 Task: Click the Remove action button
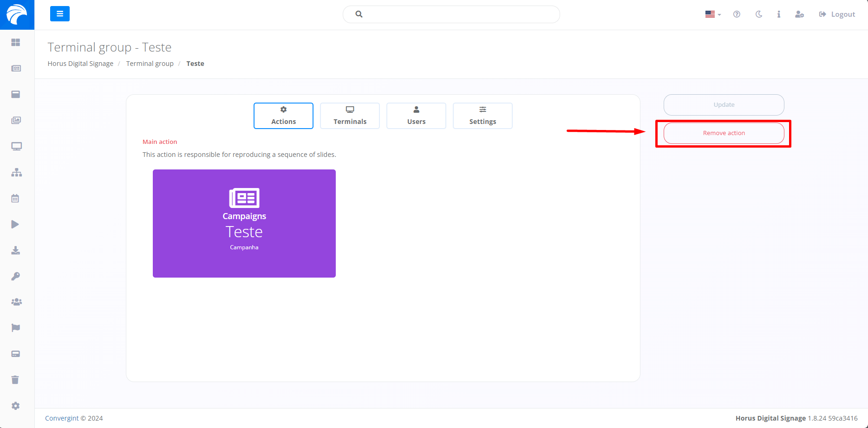[x=724, y=133]
